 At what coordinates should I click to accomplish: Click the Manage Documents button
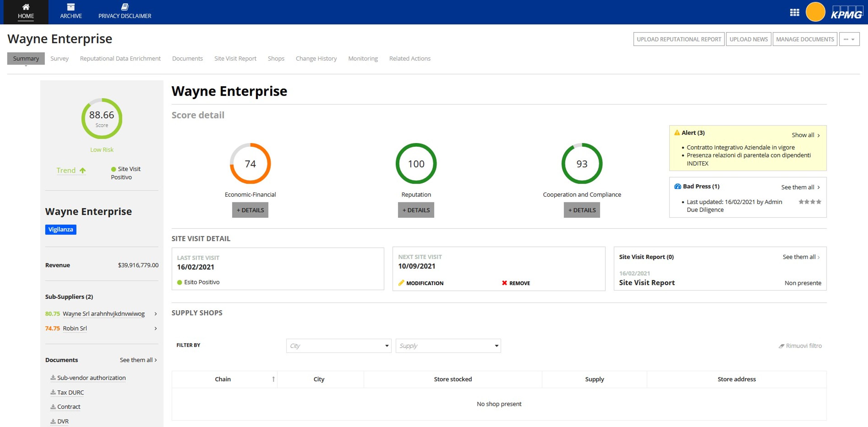pyautogui.click(x=805, y=39)
